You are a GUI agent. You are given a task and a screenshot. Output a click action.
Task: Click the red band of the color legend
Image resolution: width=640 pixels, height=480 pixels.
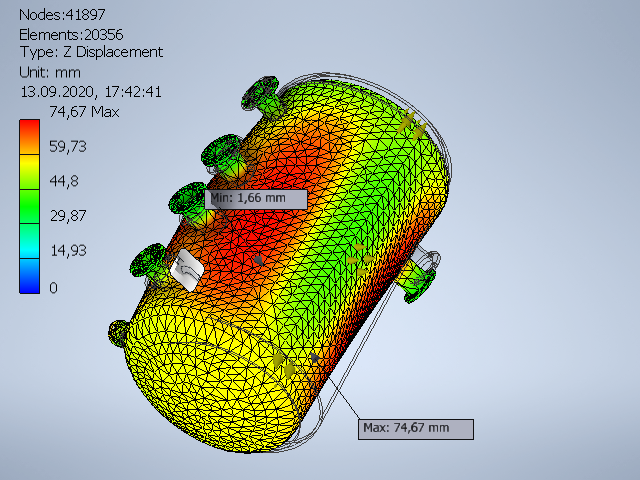pos(29,137)
